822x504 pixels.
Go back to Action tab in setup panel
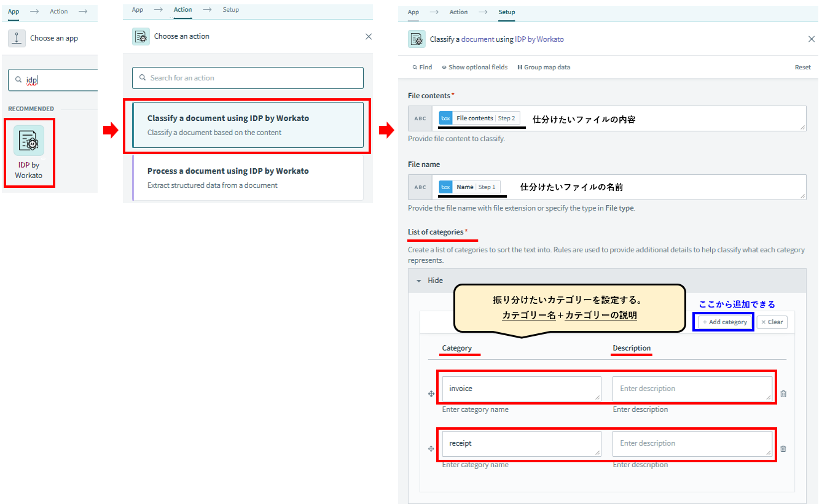click(x=458, y=12)
